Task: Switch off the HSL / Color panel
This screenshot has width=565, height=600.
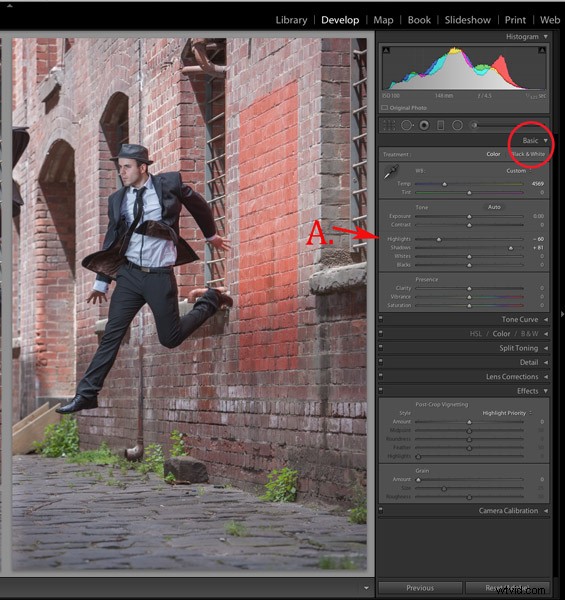Action: (381, 333)
